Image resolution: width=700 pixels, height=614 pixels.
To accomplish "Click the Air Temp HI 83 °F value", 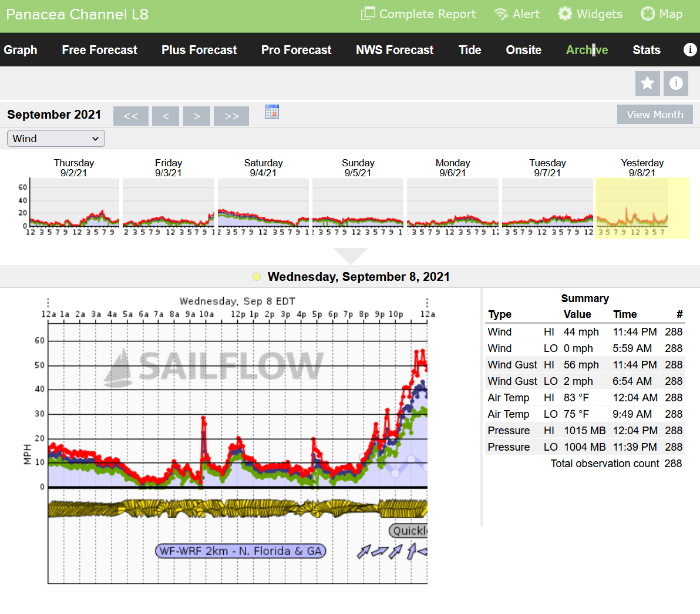I will click(576, 397).
